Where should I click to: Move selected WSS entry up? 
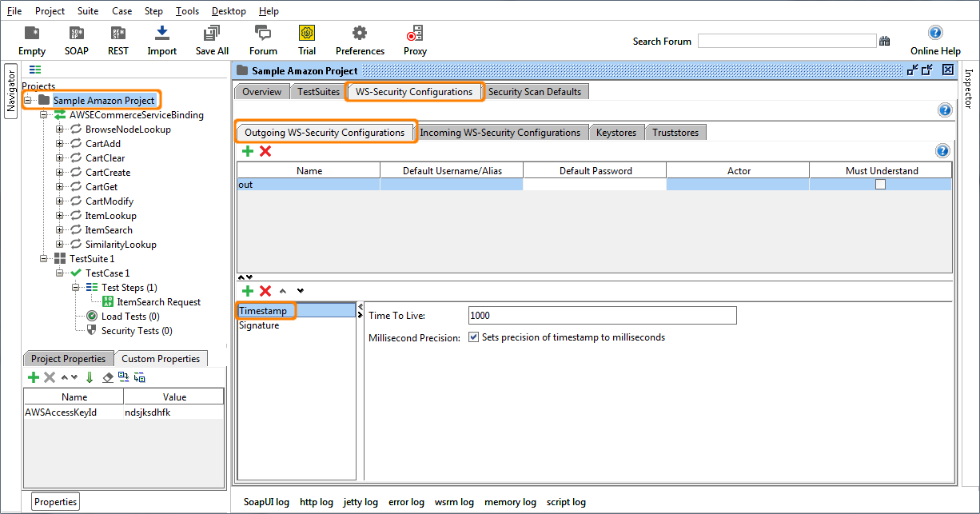coord(283,291)
